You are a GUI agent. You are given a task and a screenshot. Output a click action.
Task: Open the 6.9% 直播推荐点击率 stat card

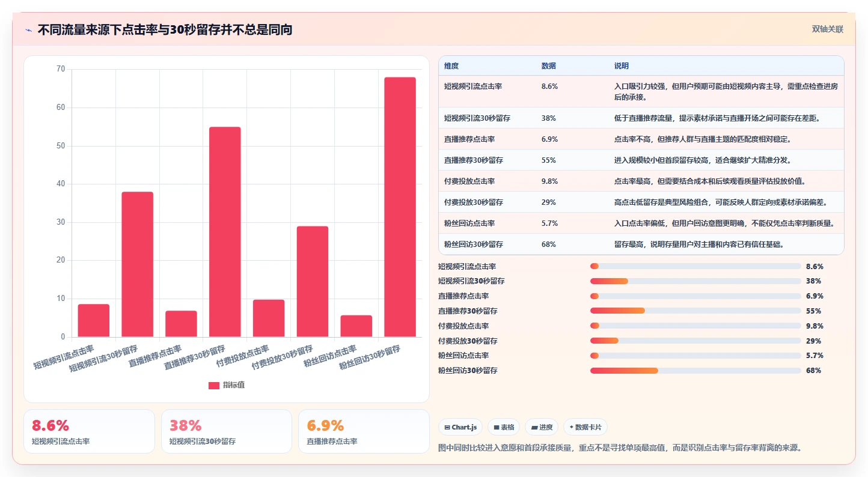[x=364, y=431]
